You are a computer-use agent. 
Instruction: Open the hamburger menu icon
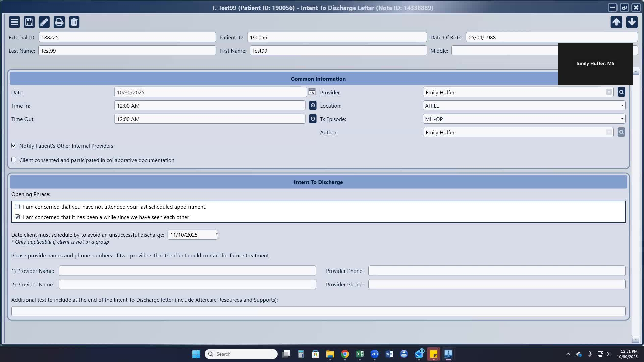click(14, 22)
